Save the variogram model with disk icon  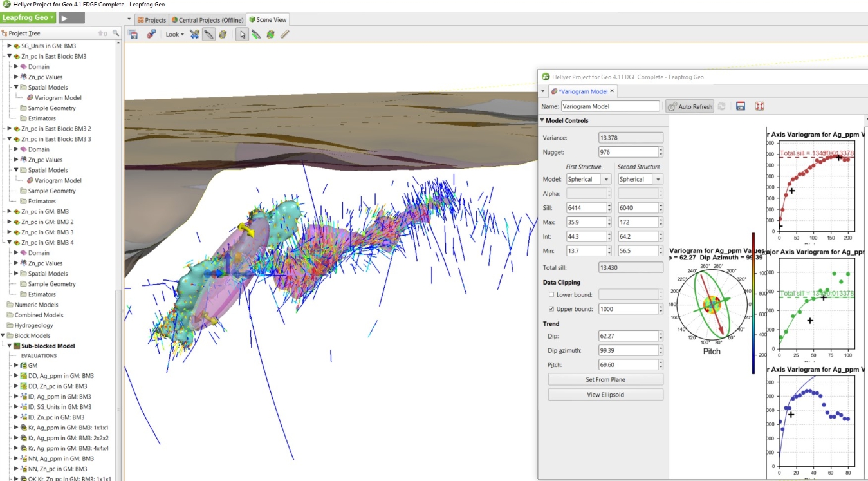[x=741, y=106]
